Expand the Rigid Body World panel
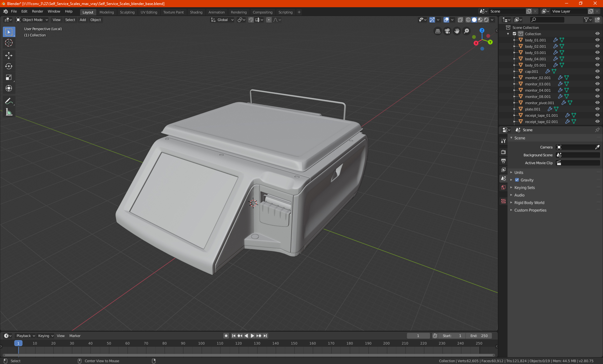The height and width of the screenshot is (364, 603). pos(529,203)
